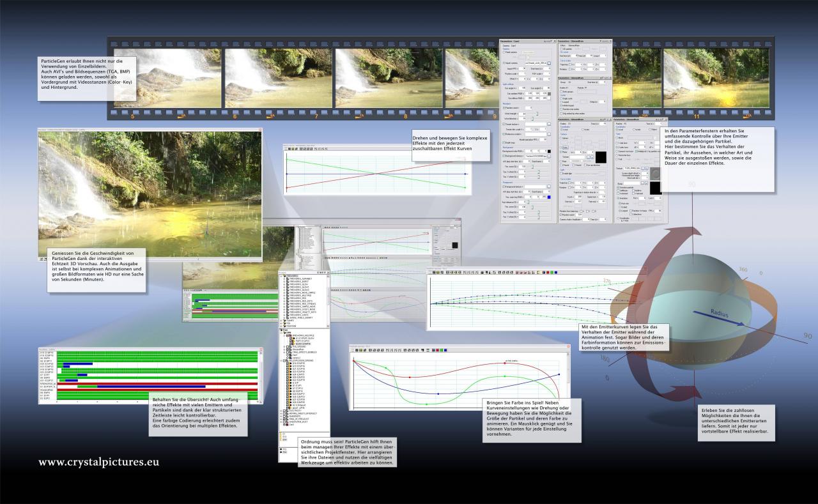
Task: Click filmstrip frame 11 thumbnail
Action: click(x=716, y=78)
